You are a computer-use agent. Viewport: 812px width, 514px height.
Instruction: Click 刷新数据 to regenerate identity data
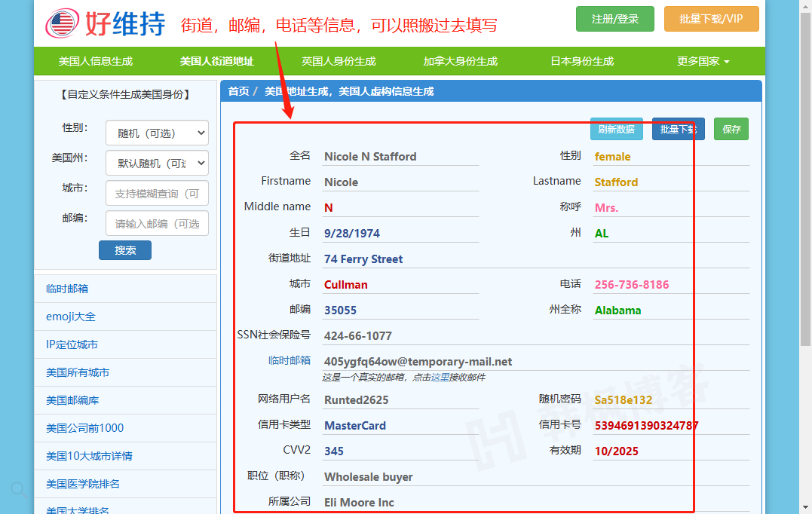pyautogui.click(x=617, y=129)
